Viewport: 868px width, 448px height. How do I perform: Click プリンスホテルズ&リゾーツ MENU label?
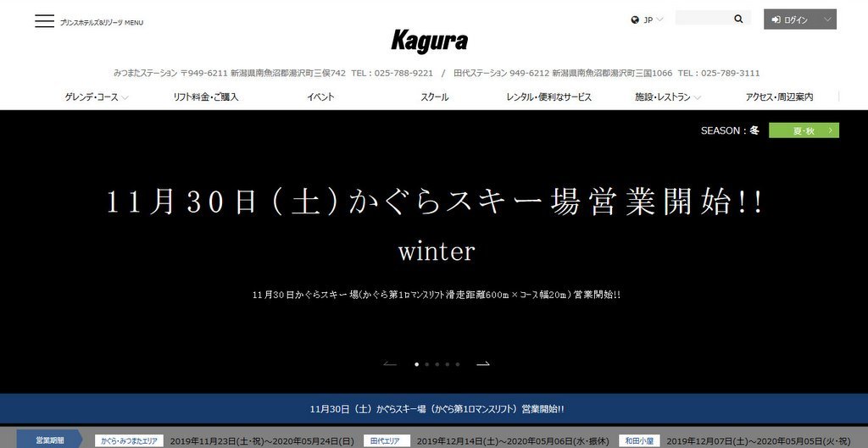[102, 23]
